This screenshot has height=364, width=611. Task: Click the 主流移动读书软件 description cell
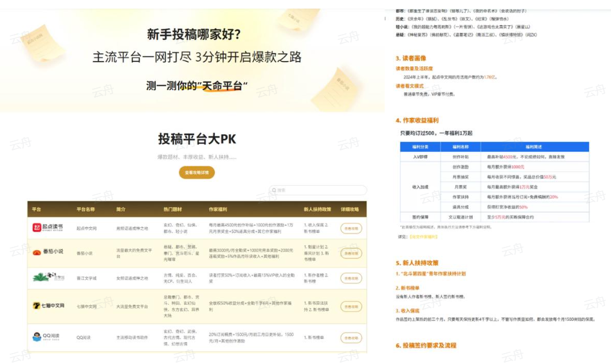pyautogui.click(x=132, y=338)
